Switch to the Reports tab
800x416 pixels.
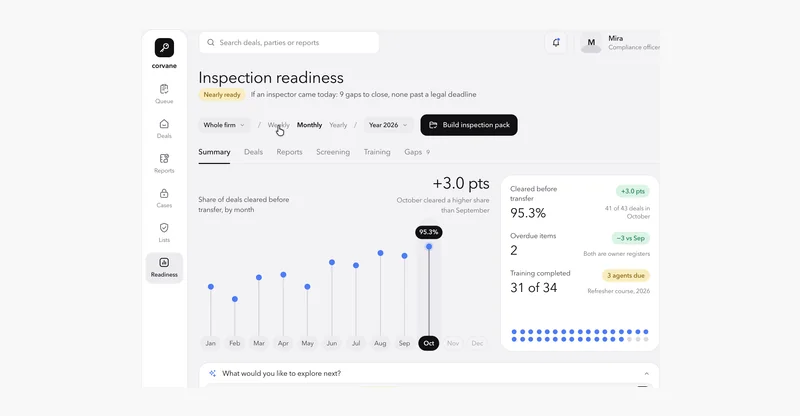coord(289,152)
